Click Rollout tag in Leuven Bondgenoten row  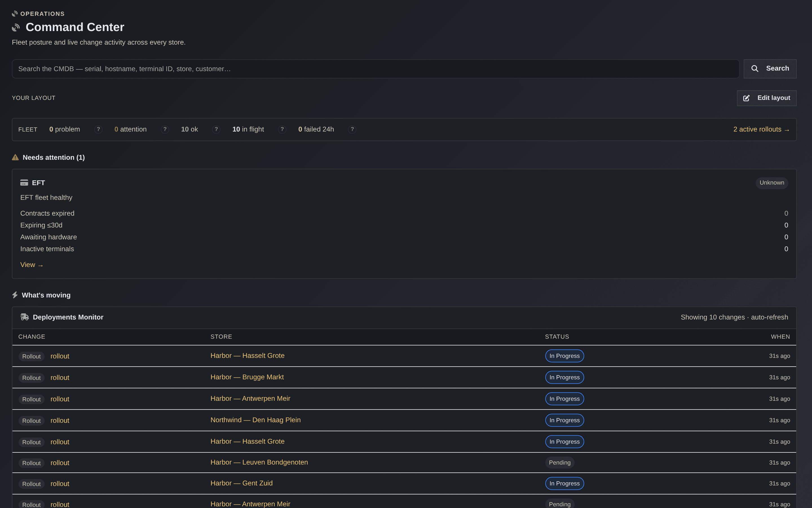click(32, 463)
